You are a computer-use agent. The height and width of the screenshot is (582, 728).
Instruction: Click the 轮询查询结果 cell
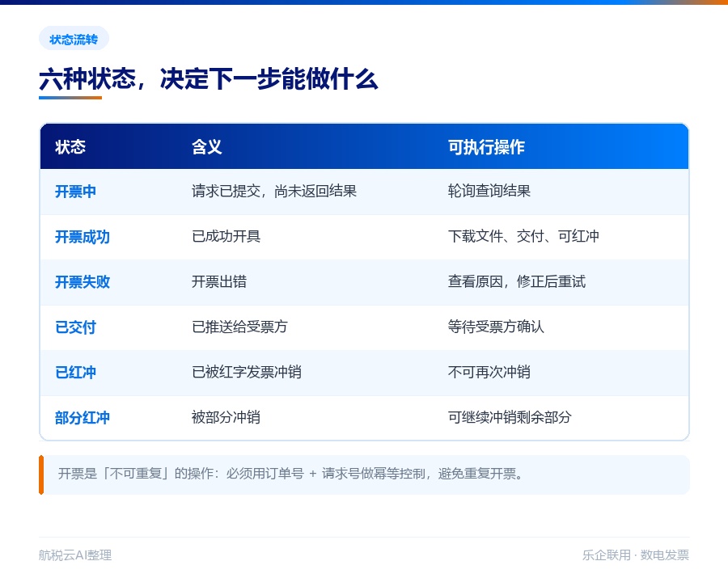coord(489,192)
